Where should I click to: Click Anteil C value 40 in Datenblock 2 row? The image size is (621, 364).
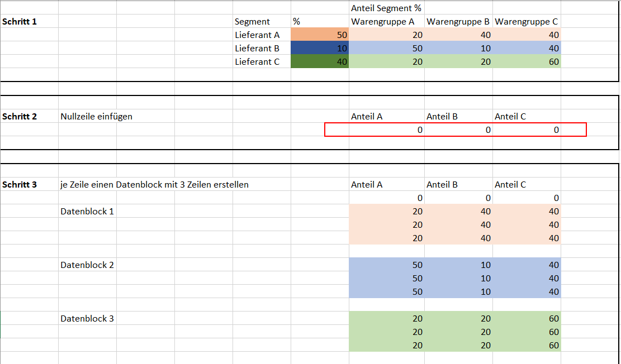click(527, 265)
